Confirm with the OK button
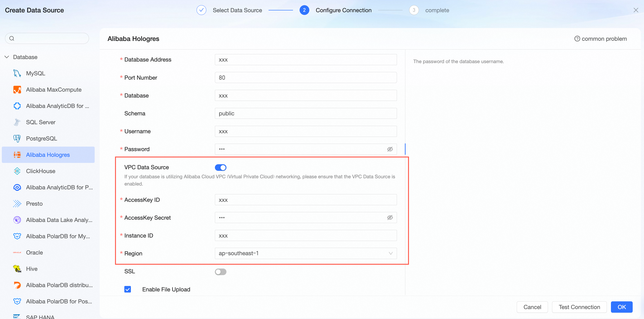The image size is (644, 319). 622,307
